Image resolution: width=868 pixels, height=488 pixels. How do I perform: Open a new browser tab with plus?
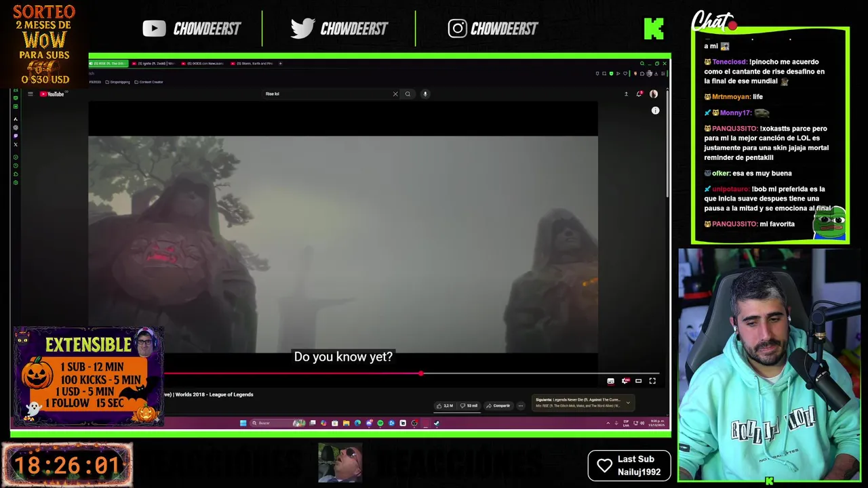(x=281, y=64)
